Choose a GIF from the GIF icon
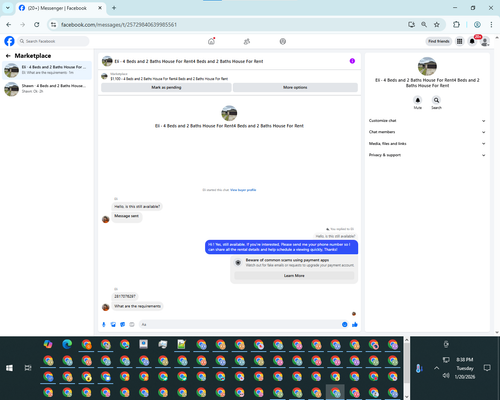The image size is (500, 400). [x=132, y=324]
